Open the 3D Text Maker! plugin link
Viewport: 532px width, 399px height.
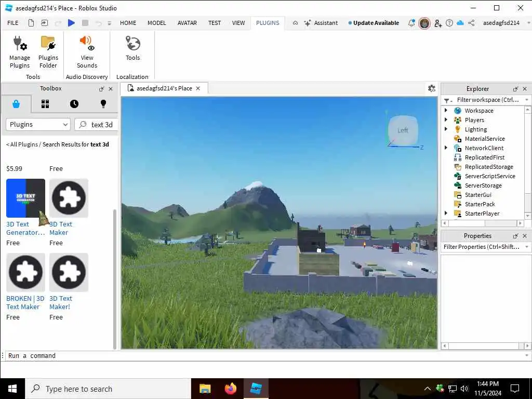(x=61, y=303)
